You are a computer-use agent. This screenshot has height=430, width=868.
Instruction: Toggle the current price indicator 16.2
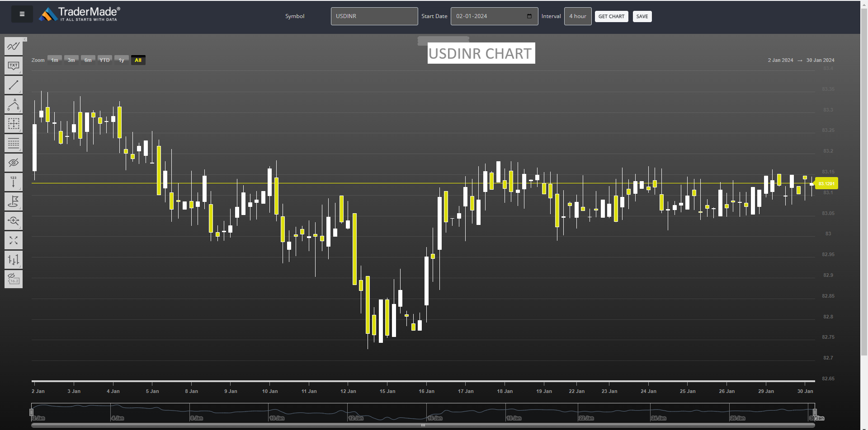14,279
